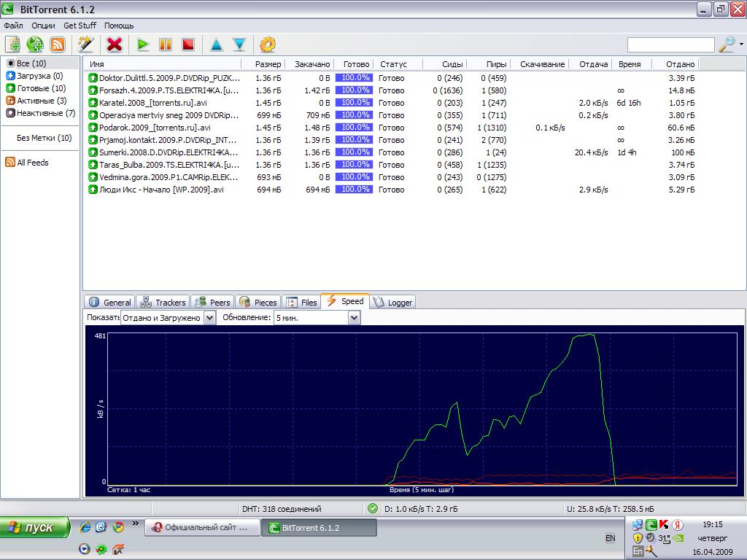Expand the search engine arrow beside magnifier

[741, 44]
